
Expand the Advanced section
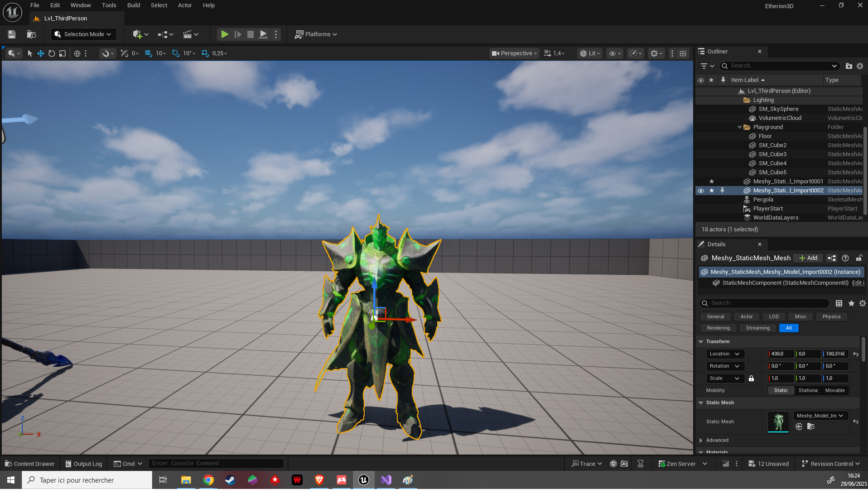click(x=701, y=441)
